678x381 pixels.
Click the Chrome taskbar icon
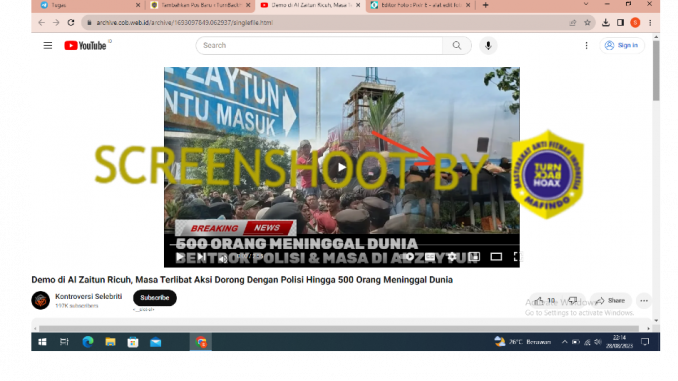[201, 342]
